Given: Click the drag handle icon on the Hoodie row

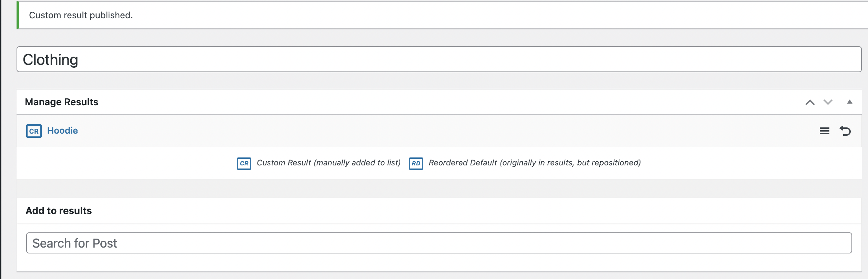Looking at the screenshot, I should coord(825,131).
